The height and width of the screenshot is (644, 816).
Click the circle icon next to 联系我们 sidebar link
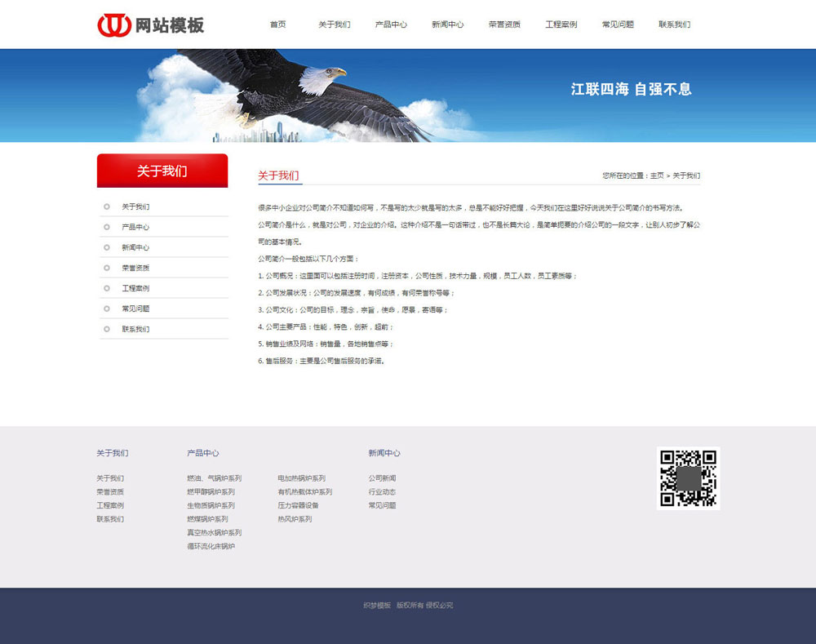106,329
